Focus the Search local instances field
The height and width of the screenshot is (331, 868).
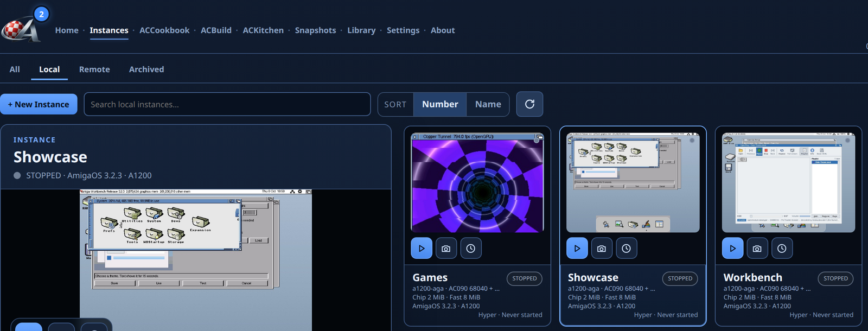point(227,104)
